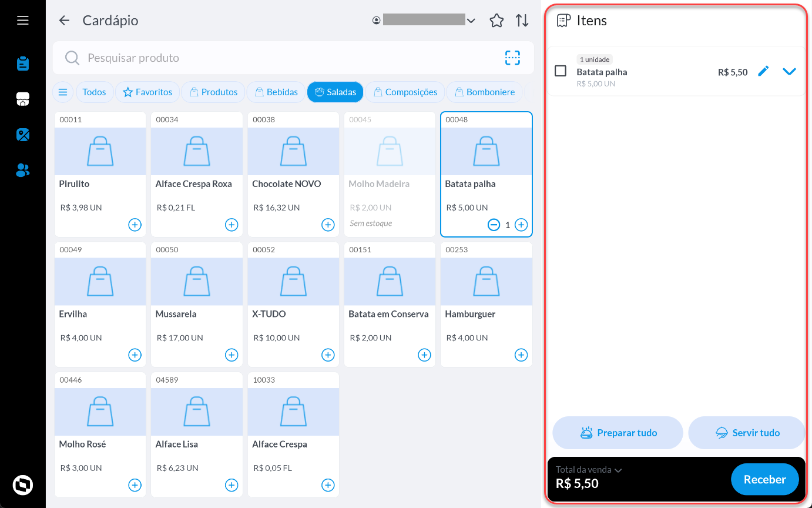The width and height of the screenshot is (812, 508).
Task: Check the Batata palha item checkbox
Action: pos(561,71)
